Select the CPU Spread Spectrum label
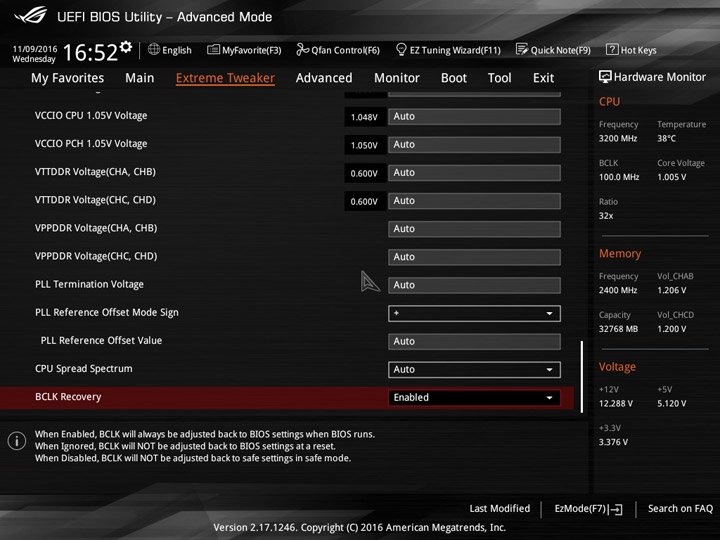 coord(84,369)
